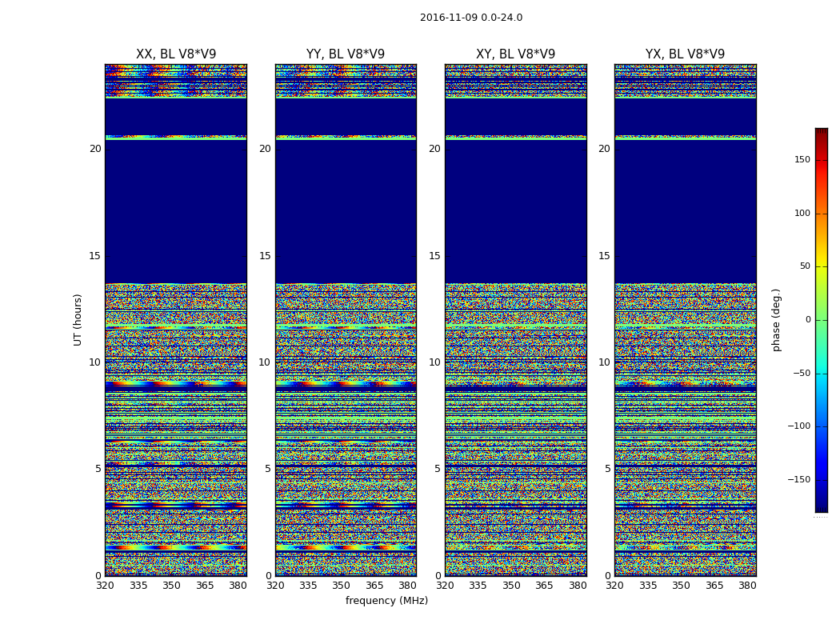Click the 15 hour tick beside the XX panel
840x640 pixels.
tap(94, 256)
